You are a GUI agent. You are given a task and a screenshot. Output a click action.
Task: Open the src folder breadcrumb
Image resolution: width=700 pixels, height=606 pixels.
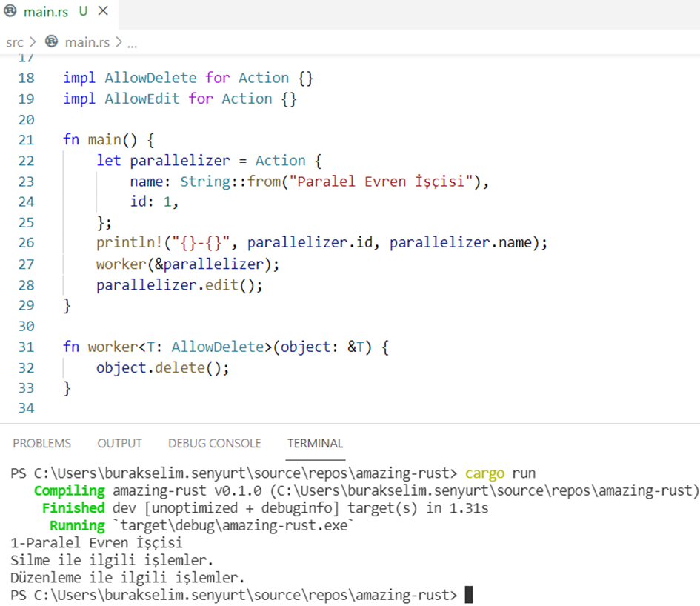[x=15, y=42]
